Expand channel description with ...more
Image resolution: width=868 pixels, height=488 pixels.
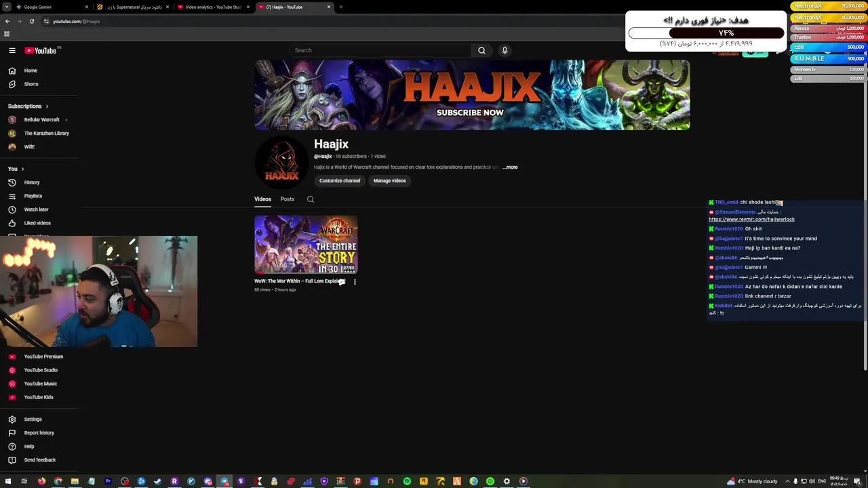click(510, 167)
